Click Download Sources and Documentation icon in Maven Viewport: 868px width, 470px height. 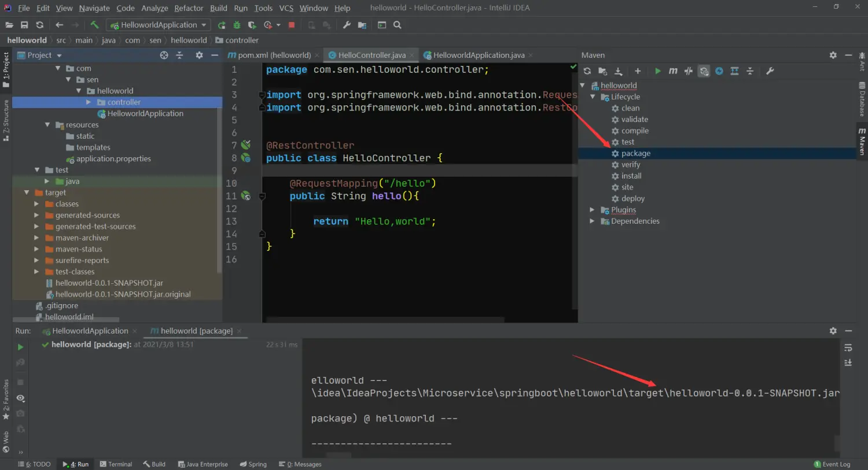click(618, 71)
